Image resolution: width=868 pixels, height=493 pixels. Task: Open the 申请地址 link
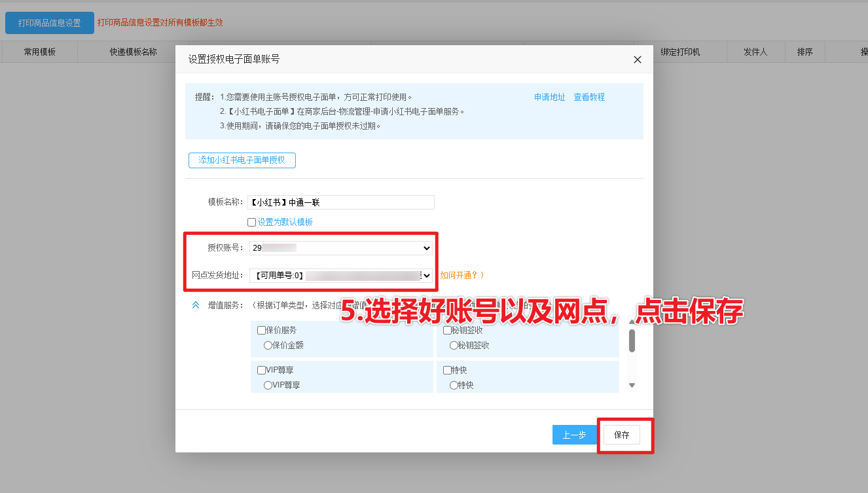(549, 97)
